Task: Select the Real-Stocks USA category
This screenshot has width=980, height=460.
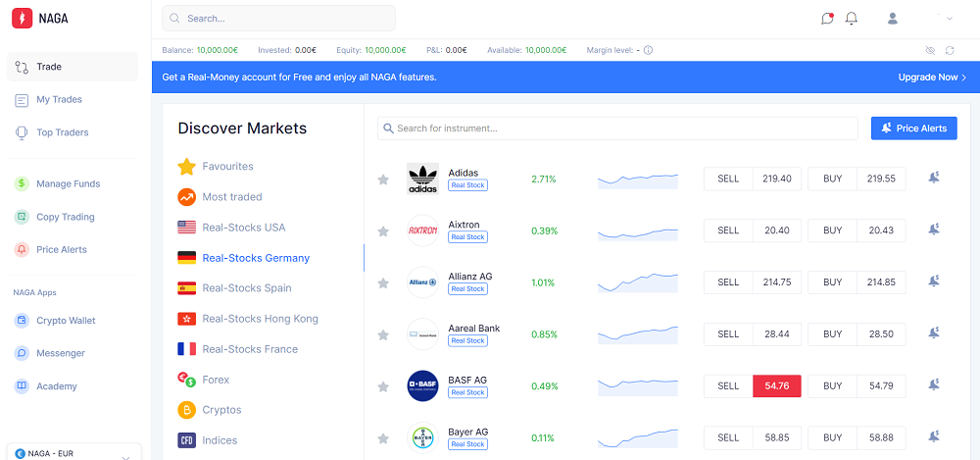Action: pos(231,228)
